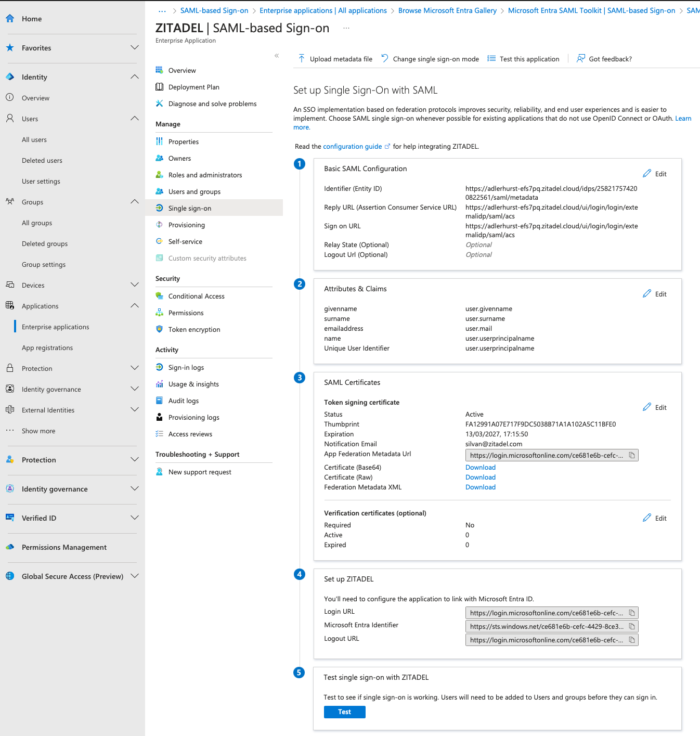Expand the Devices section

(x=135, y=285)
